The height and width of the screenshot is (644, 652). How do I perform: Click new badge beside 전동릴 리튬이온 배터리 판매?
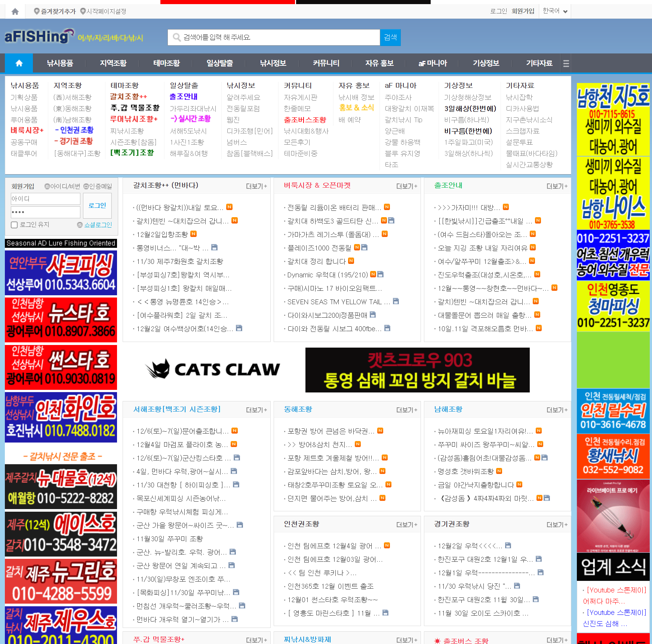coord(387,207)
